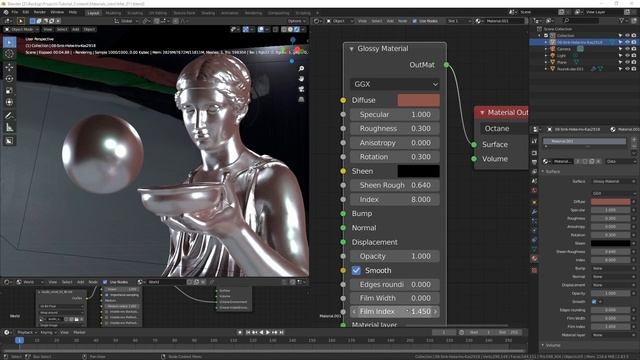Toggle camera view icon in viewport
This screenshot has width=640, height=360.
301,89
